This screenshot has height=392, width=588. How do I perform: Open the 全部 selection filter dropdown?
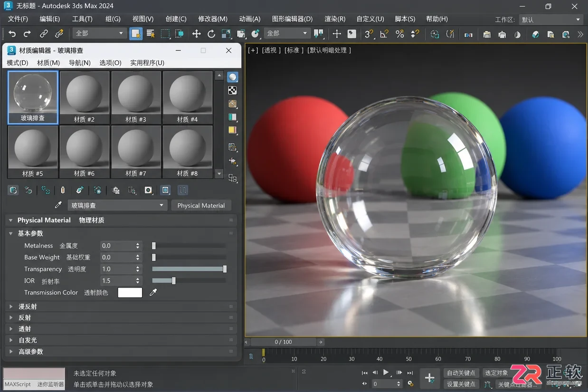tap(99, 33)
